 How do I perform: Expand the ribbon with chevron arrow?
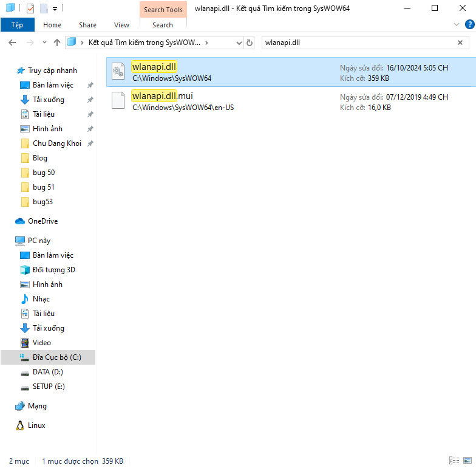tap(457, 25)
